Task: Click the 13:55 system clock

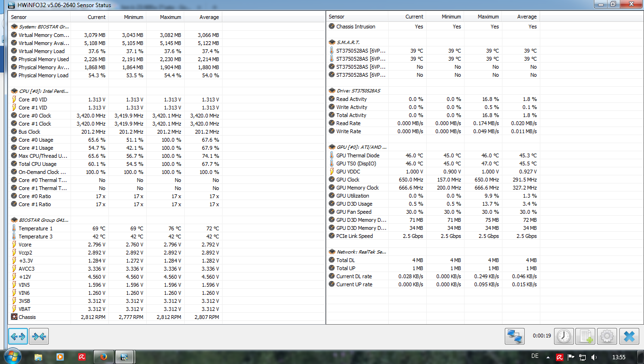Action: coord(619,357)
